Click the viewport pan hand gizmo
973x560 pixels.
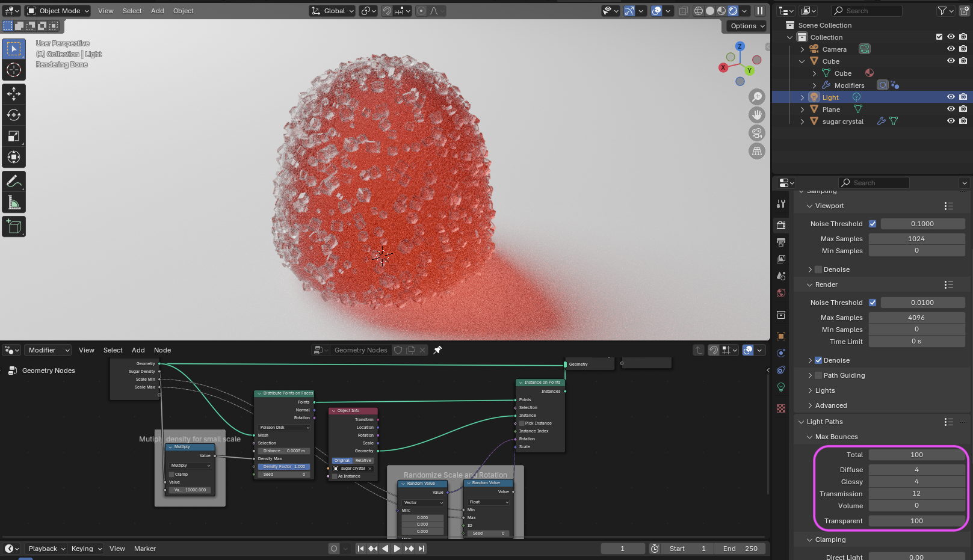point(757,114)
